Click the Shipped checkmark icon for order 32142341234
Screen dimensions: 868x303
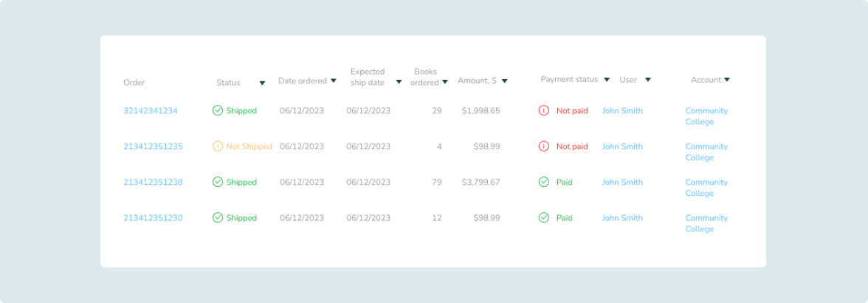tap(218, 110)
